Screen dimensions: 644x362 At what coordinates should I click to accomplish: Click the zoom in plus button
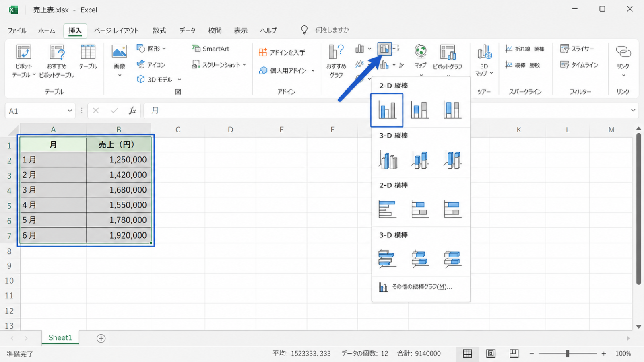click(604, 354)
